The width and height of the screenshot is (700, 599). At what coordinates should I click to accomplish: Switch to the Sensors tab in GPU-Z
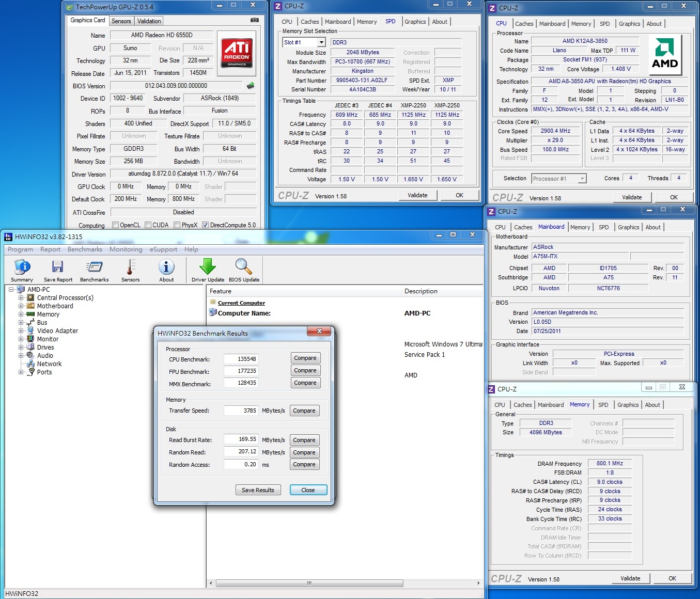tap(121, 21)
